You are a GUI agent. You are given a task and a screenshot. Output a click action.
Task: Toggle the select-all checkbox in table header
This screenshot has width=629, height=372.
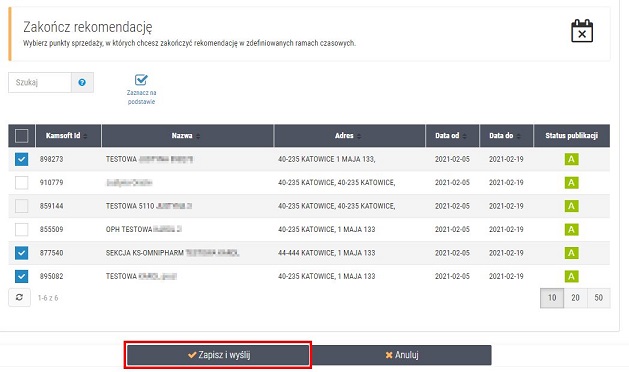22,136
